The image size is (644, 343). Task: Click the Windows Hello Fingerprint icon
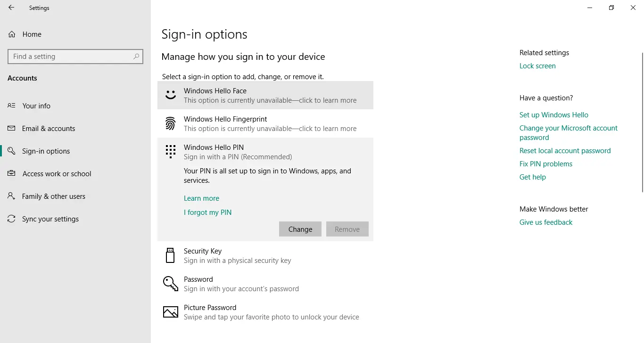[170, 123]
